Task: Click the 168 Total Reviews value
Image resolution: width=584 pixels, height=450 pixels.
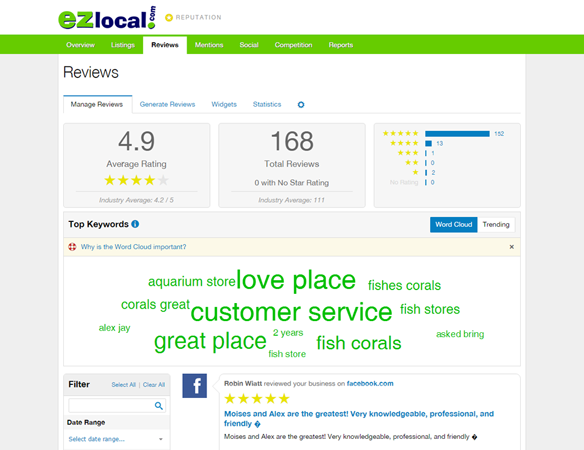Action: [x=292, y=142]
